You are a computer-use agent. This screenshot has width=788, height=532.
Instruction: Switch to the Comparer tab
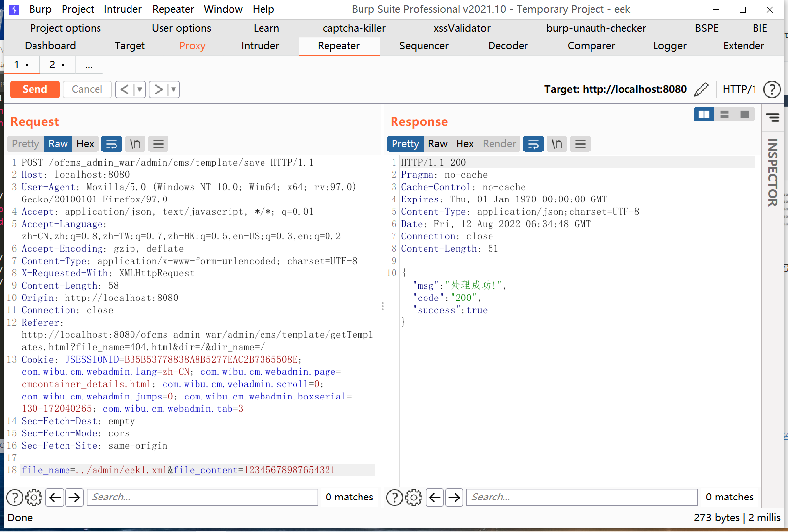coord(591,46)
